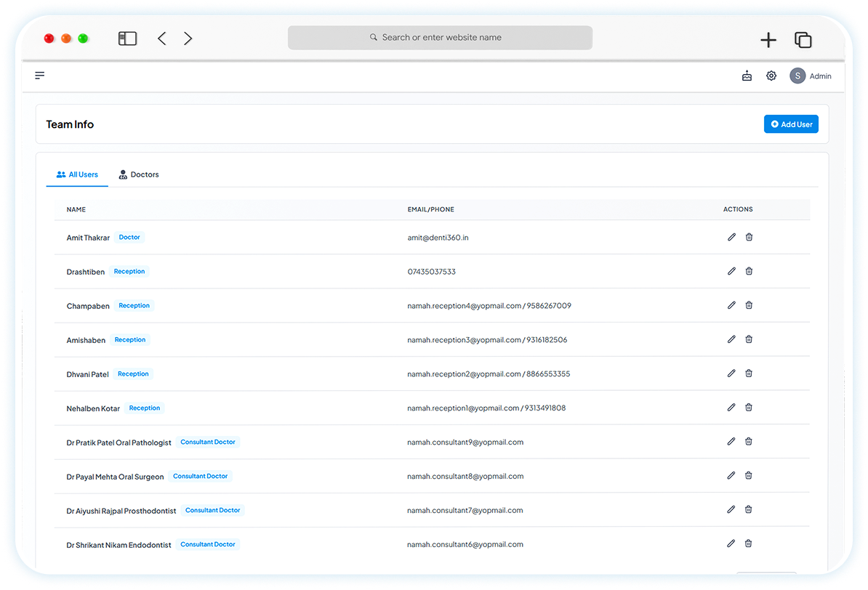Edit Dr Pratik Patel Oral Pathologist
Image resolution: width=868 pixels, height=590 pixels.
click(731, 442)
